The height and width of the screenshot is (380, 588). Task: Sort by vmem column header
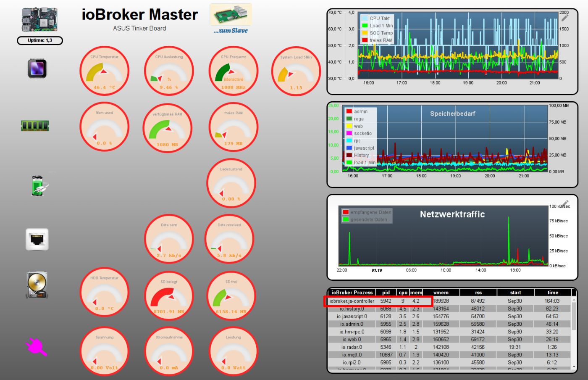coord(441,293)
